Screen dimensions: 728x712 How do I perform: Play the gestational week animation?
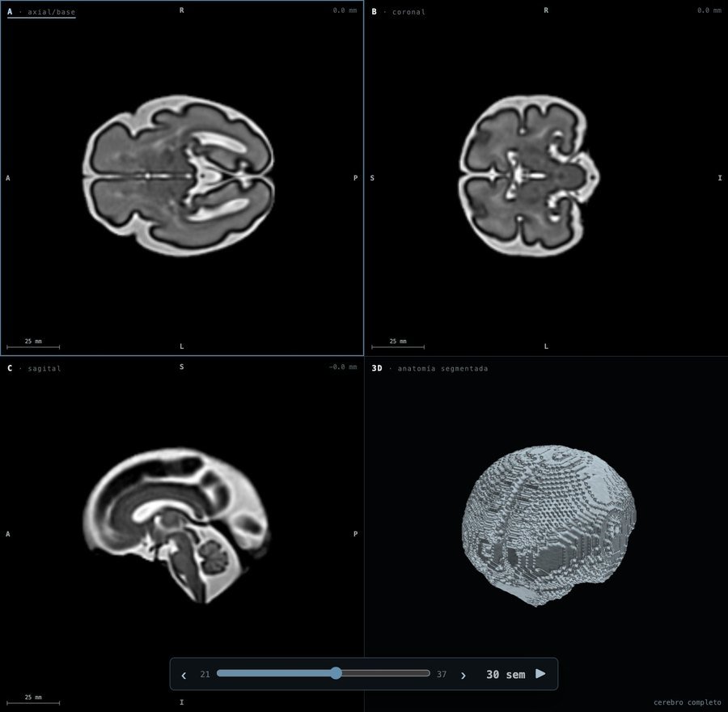540,674
